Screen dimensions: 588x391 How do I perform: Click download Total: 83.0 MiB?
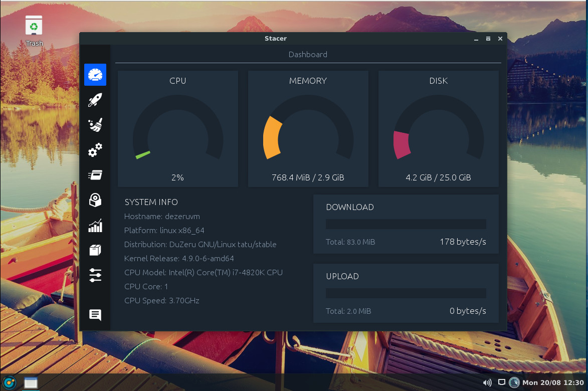click(x=350, y=242)
